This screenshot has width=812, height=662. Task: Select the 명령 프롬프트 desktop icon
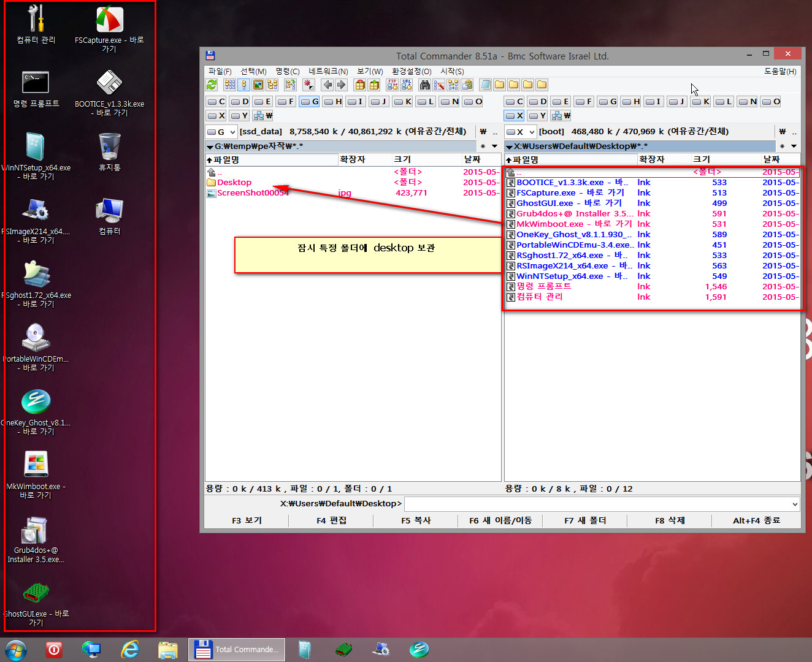pos(36,89)
